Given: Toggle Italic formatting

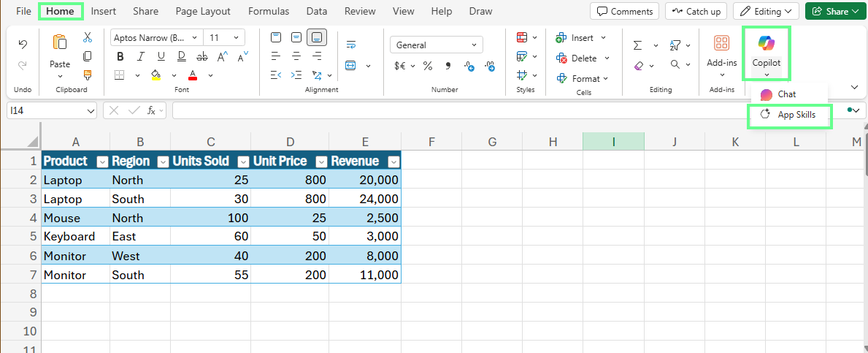Looking at the screenshot, I should coord(138,57).
